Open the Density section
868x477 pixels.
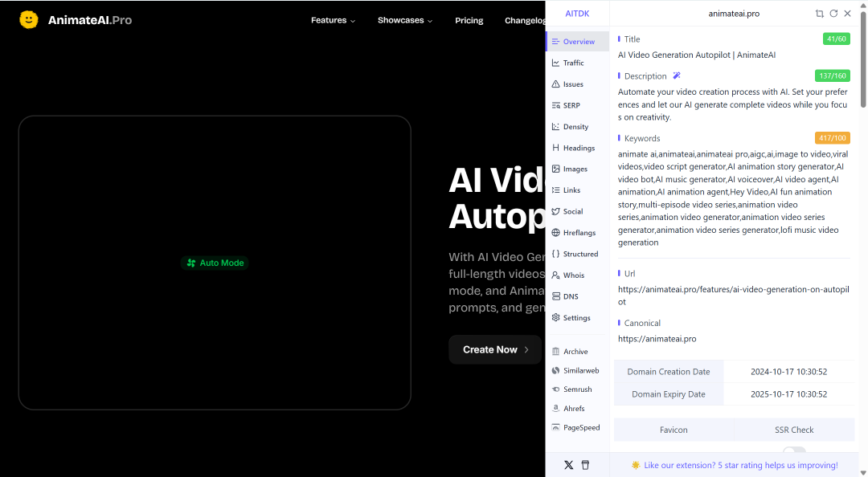click(577, 127)
